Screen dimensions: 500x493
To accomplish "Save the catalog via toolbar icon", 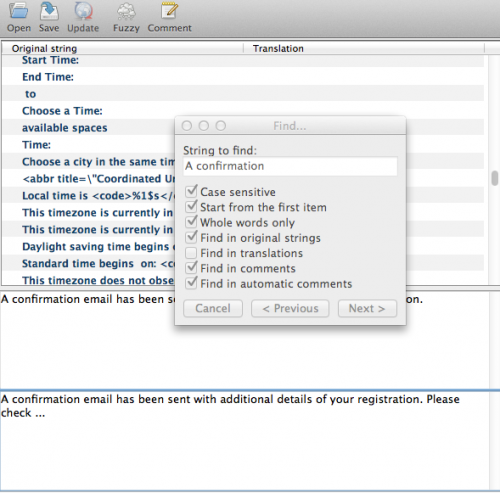I will [x=49, y=11].
